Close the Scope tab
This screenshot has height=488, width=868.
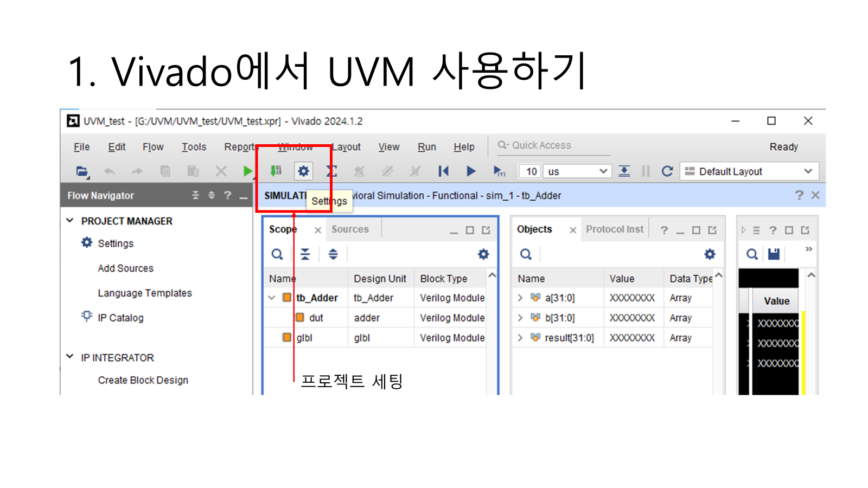tap(318, 230)
